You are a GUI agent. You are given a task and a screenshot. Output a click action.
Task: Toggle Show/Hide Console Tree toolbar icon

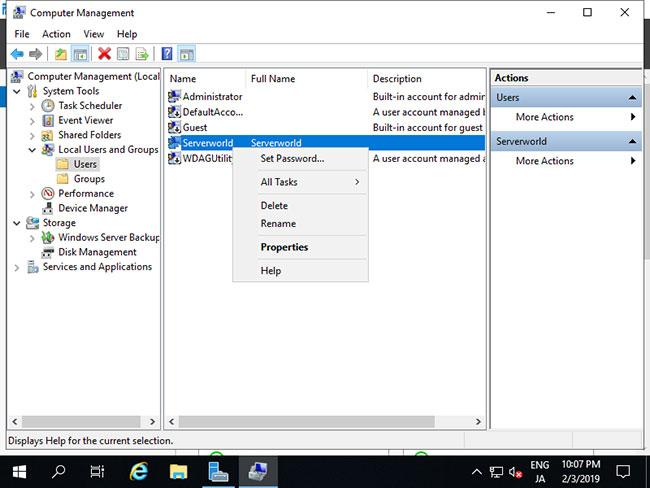(80, 54)
